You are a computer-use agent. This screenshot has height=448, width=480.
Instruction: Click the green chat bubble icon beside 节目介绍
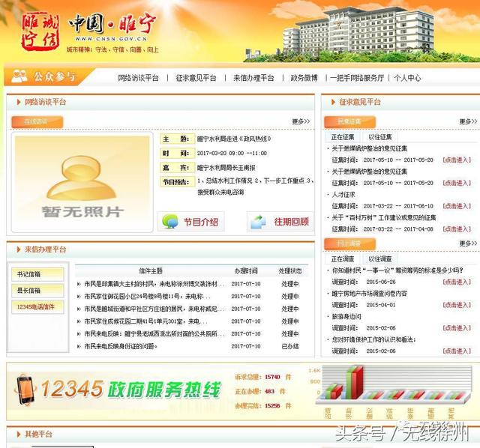coord(170,222)
